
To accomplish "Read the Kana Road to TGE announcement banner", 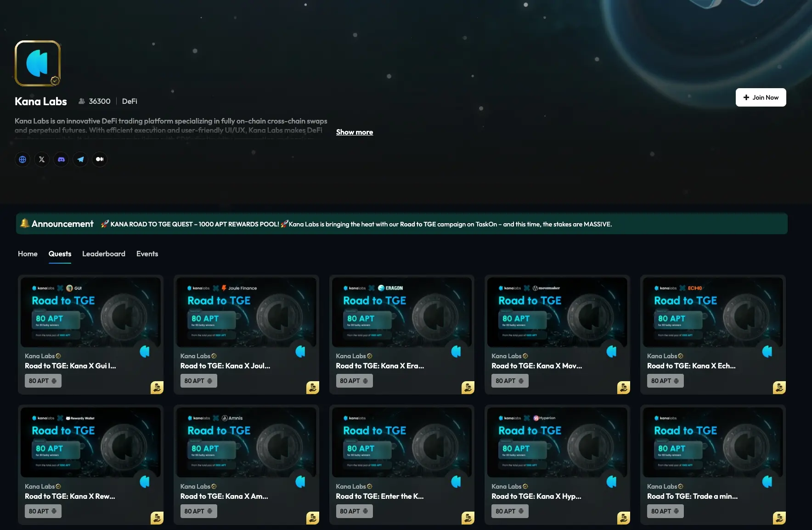I will [361, 224].
